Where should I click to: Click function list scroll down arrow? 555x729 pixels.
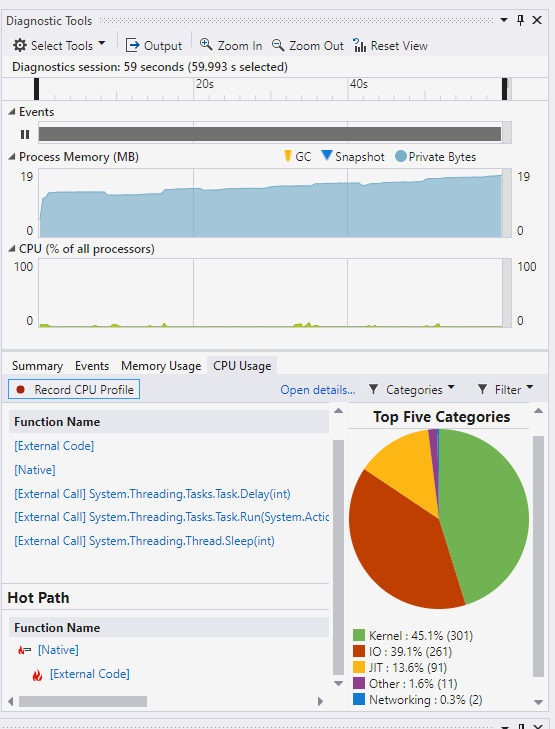(338, 683)
